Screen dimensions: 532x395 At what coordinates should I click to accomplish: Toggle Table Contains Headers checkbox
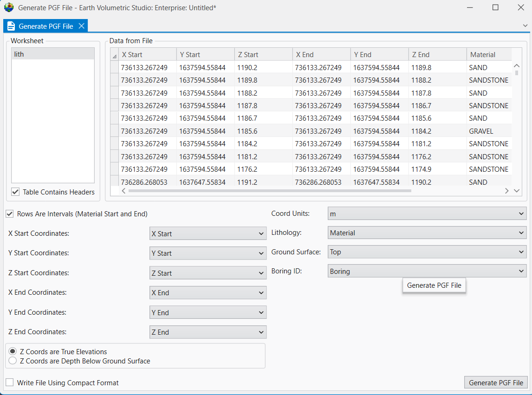pyautogui.click(x=16, y=192)
